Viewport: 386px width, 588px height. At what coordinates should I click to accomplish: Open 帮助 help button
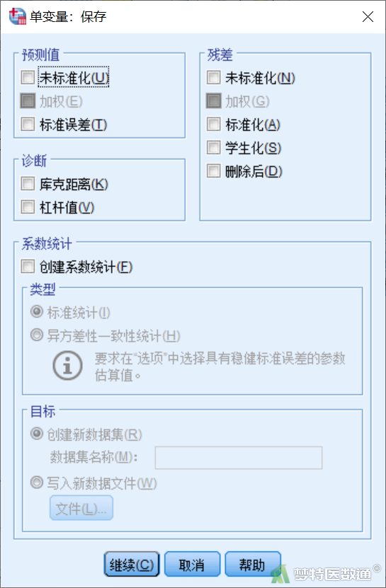click(x=253, y=564)
